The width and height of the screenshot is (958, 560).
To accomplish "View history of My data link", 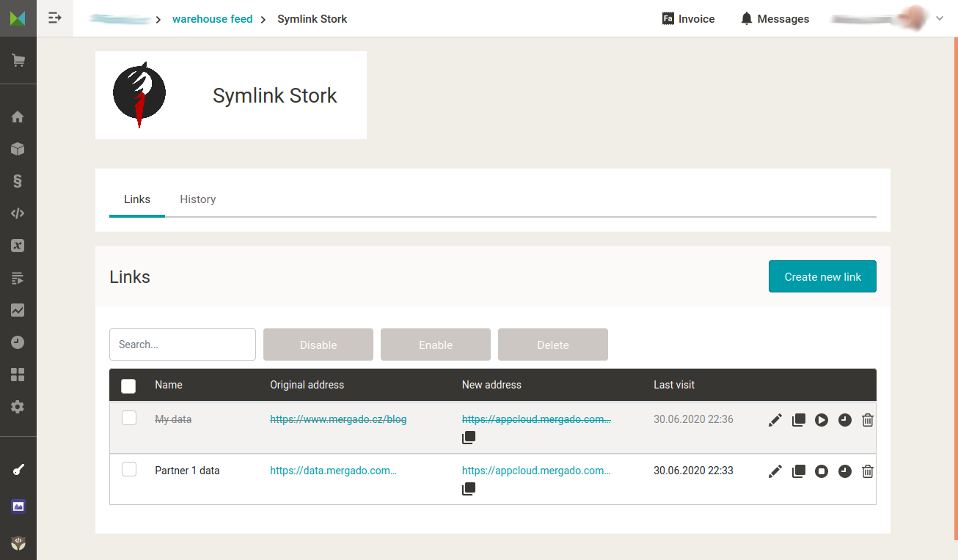I will (845, 420).
